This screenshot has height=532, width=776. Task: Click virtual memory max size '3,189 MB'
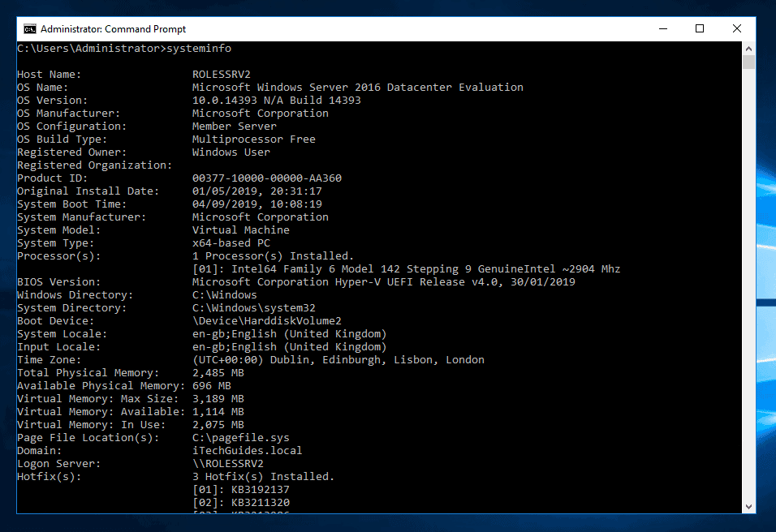[x=218, y=398]
